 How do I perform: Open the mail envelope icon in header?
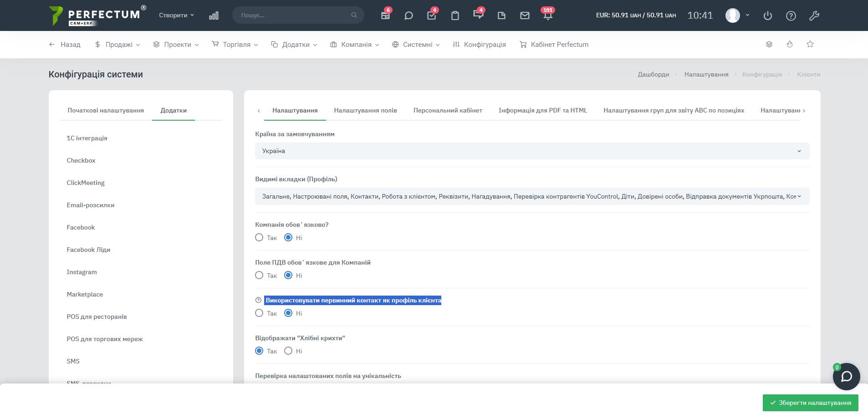tap(525, 15)
